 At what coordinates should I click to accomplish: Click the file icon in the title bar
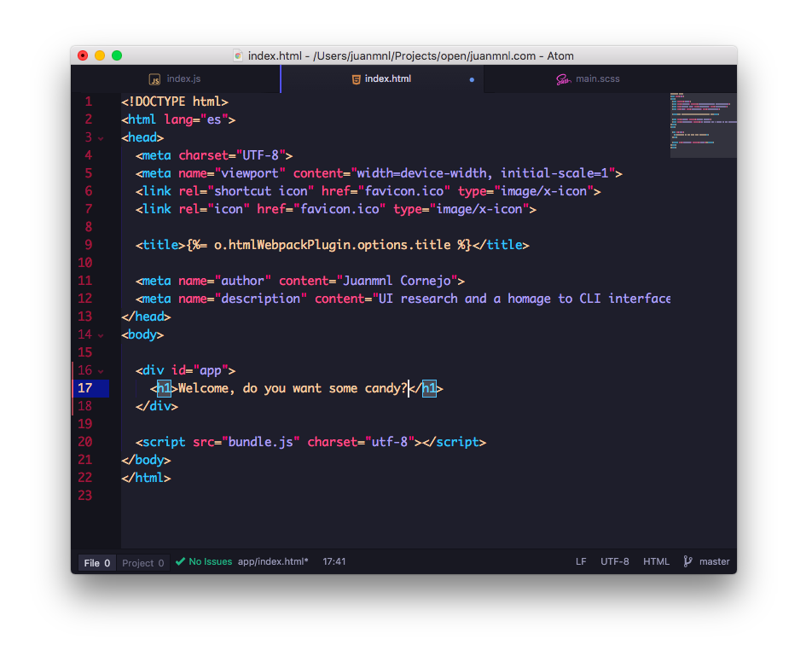pyautogui.click(x=238, y=55)
